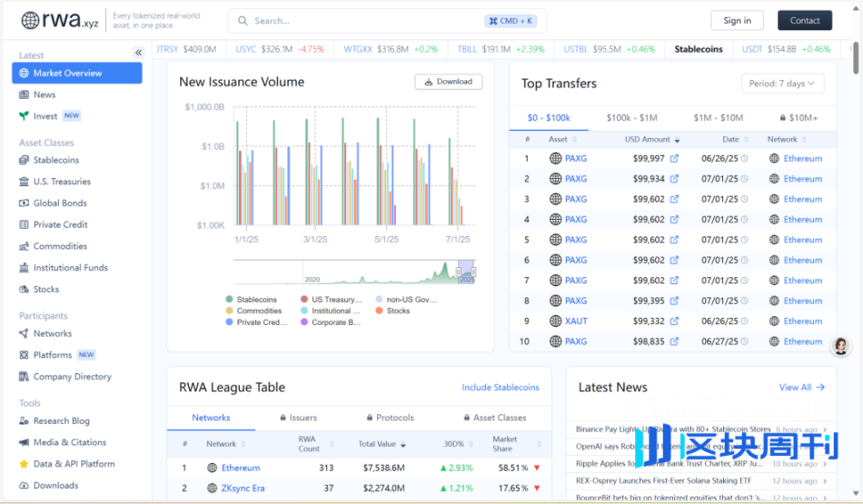Click the Research Blog icon
This screenshot has height=504, width=863.
coord(24,421)
